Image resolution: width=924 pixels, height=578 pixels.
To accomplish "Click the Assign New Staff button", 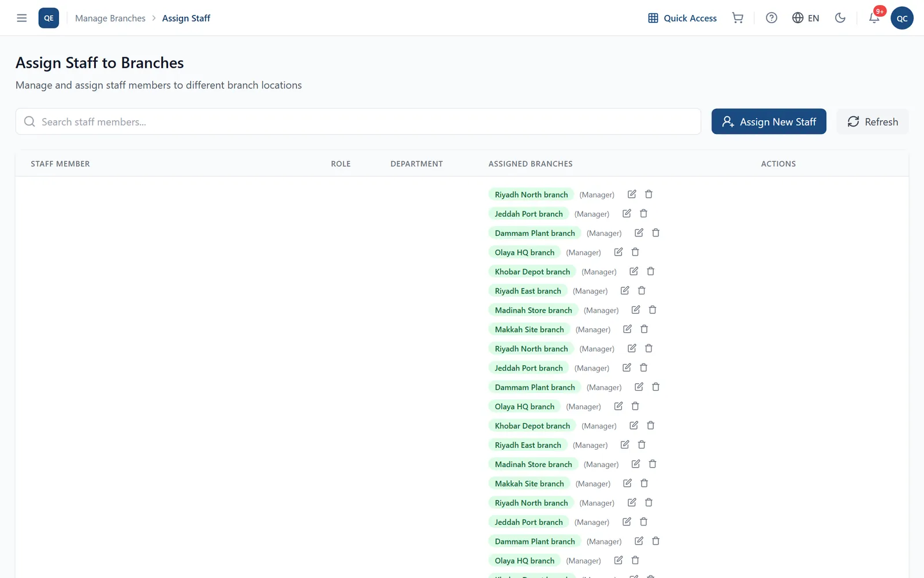I will point(769,121).
